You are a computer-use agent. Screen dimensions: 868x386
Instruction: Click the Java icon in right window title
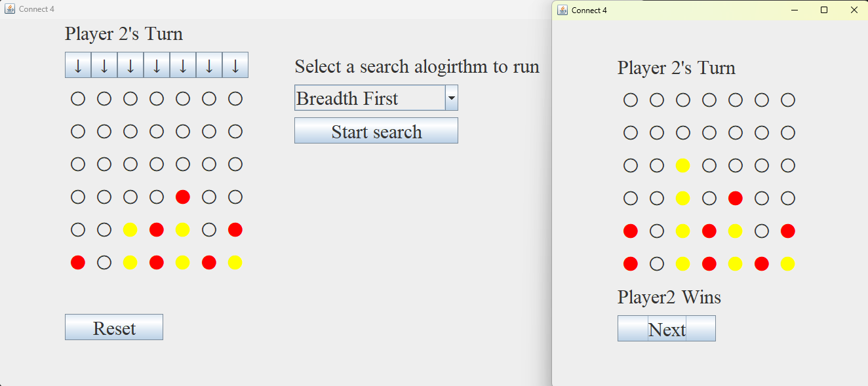click(562, 10)
